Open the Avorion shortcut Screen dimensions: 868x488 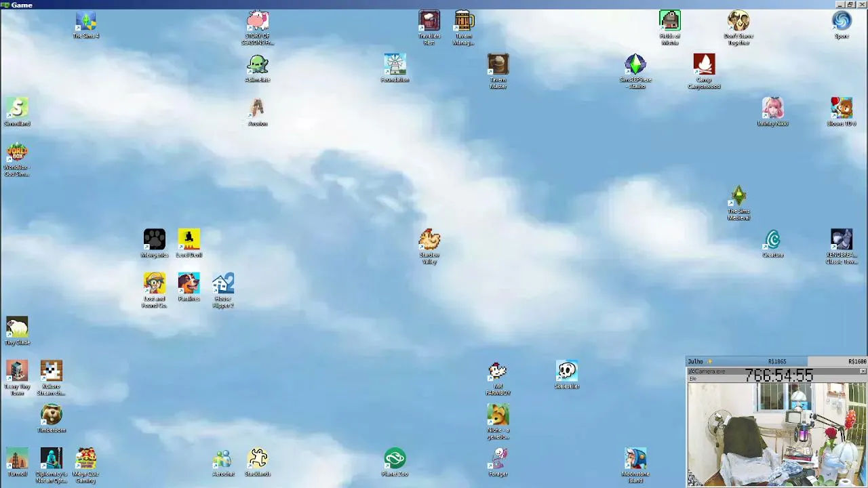(x=258, y=108)
